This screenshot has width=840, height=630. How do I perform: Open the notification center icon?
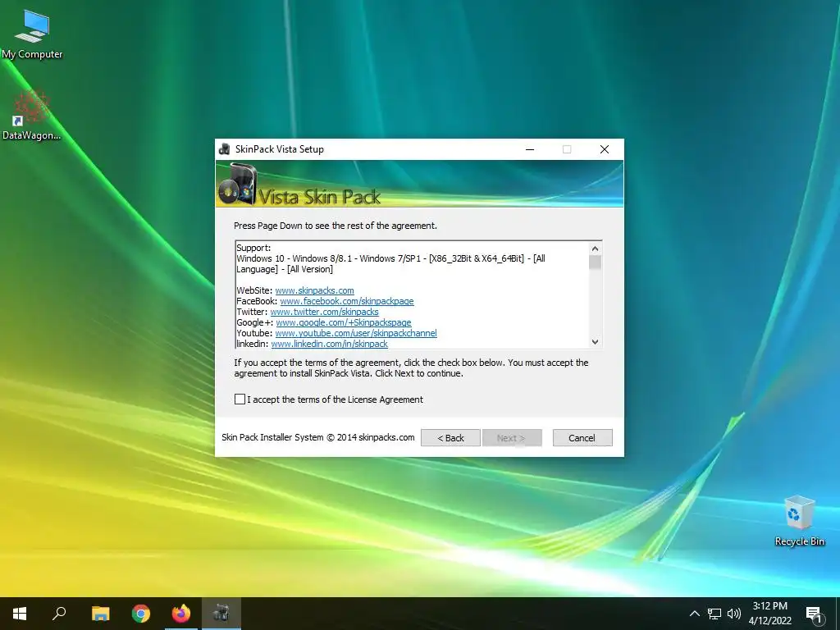pyautogui.click(x=815, y=614)
